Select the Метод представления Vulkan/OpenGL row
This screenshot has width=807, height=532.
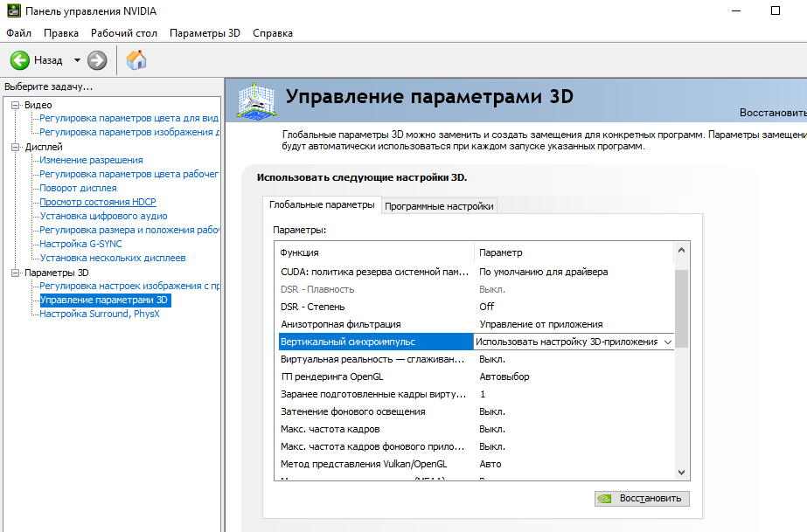tap(476, 464)
